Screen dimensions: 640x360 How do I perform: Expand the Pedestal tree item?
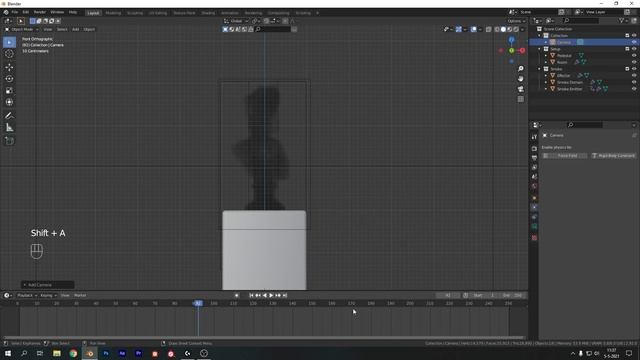[x=546, y=56]
